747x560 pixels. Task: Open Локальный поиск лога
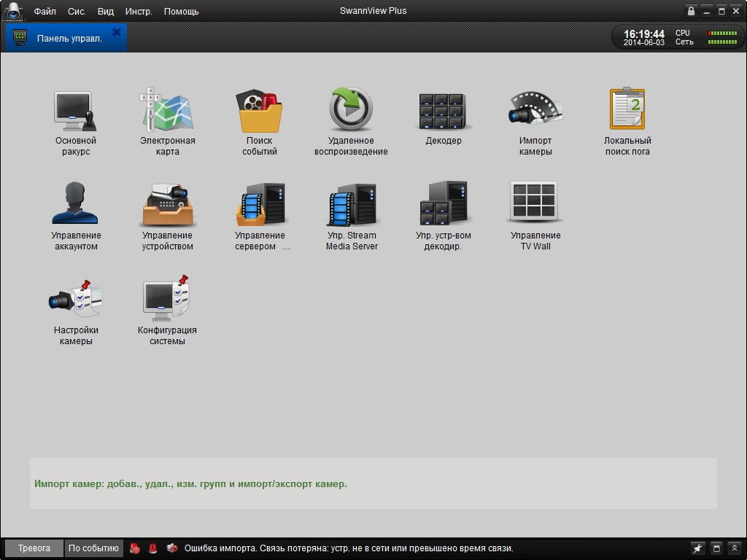point(627,122)
